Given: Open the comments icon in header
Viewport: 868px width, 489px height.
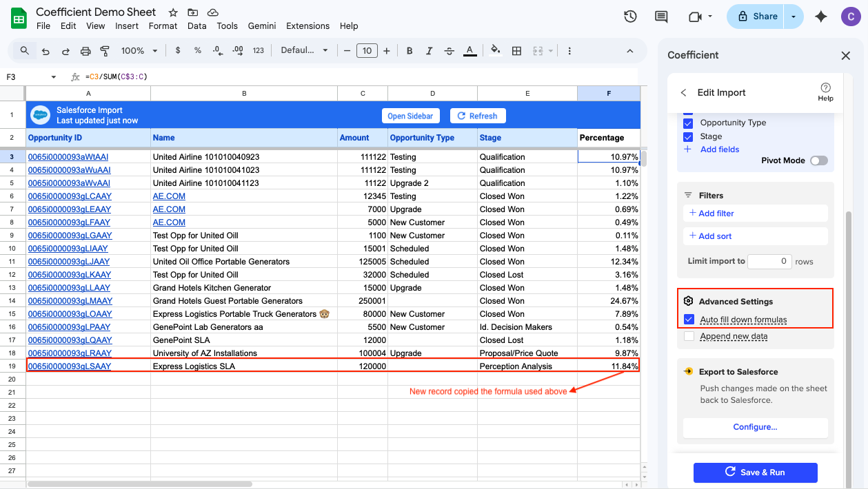Looking at the screenshot, I should click(x=661, y=17).
